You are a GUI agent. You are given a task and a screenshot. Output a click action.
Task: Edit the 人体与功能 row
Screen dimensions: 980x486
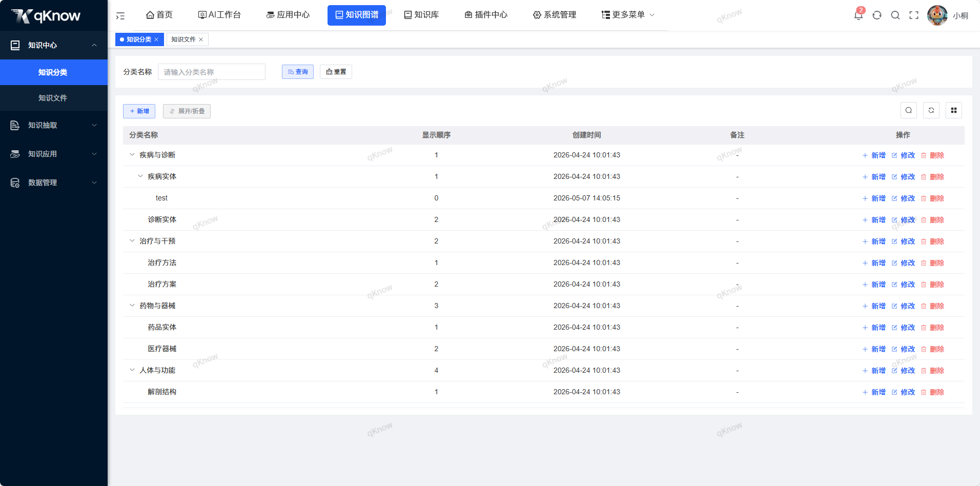(x=903, y=371)
